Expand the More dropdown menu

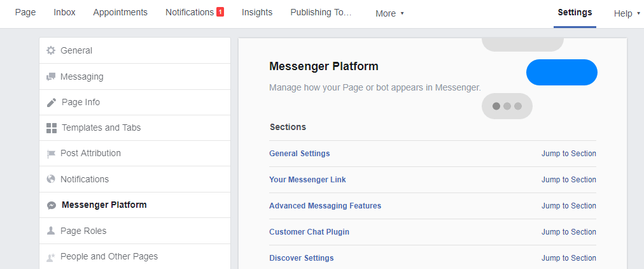(x=389, y=13)
